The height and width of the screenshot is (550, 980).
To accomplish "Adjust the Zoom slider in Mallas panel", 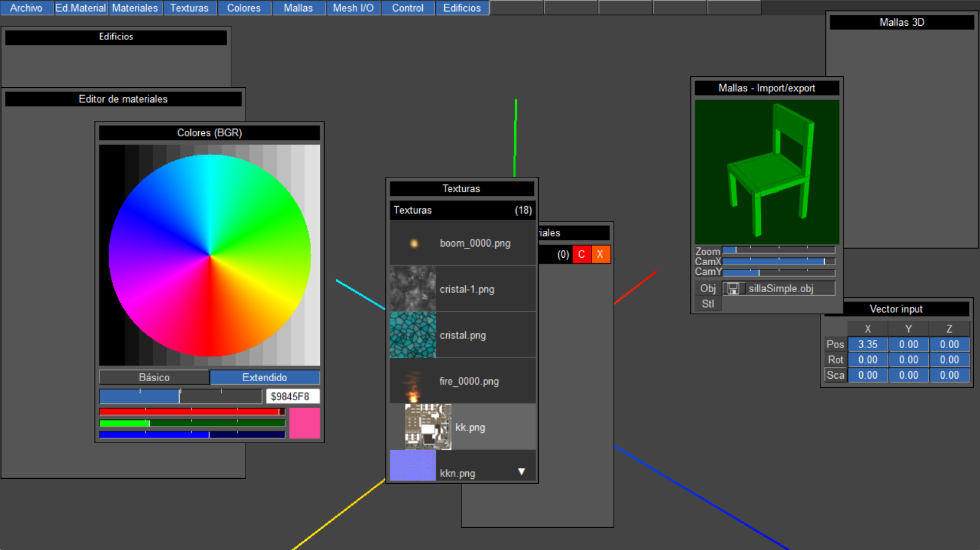I will click(x=778, y=250).
